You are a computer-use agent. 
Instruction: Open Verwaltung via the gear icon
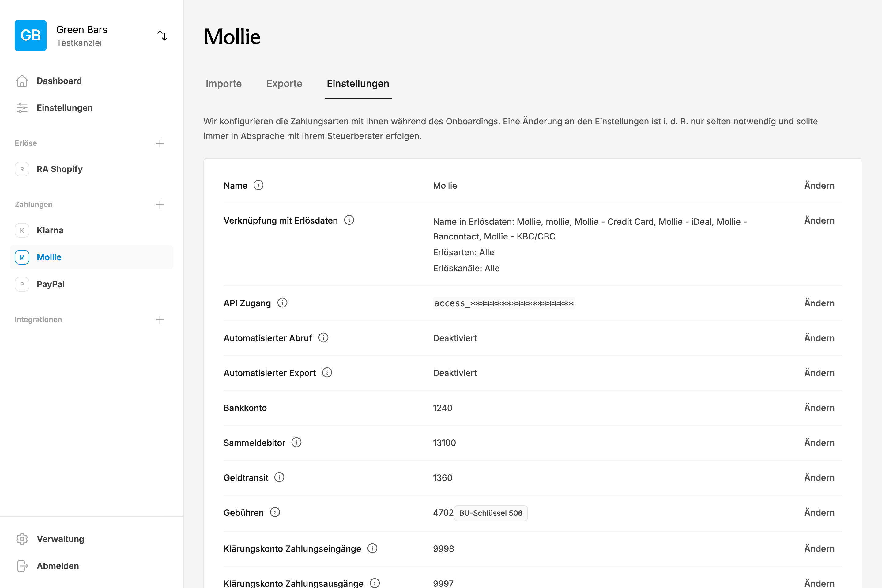coord(22,539)
